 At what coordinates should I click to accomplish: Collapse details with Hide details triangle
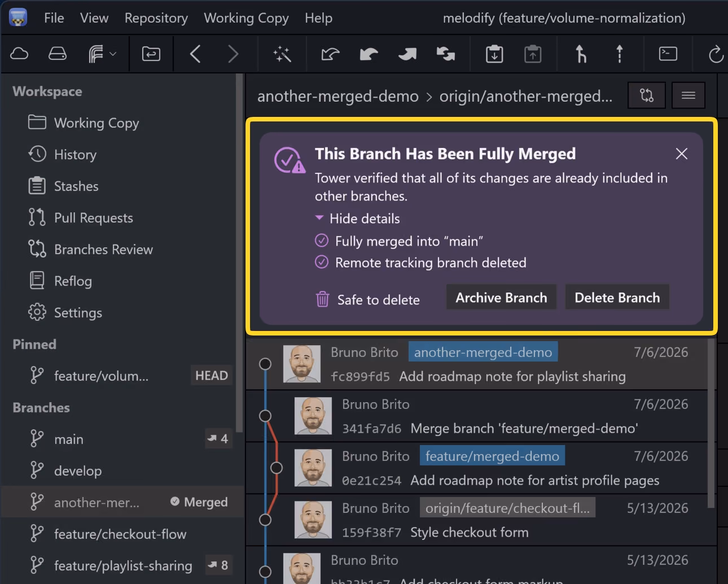pyautogui.click(x=319, y=218)
